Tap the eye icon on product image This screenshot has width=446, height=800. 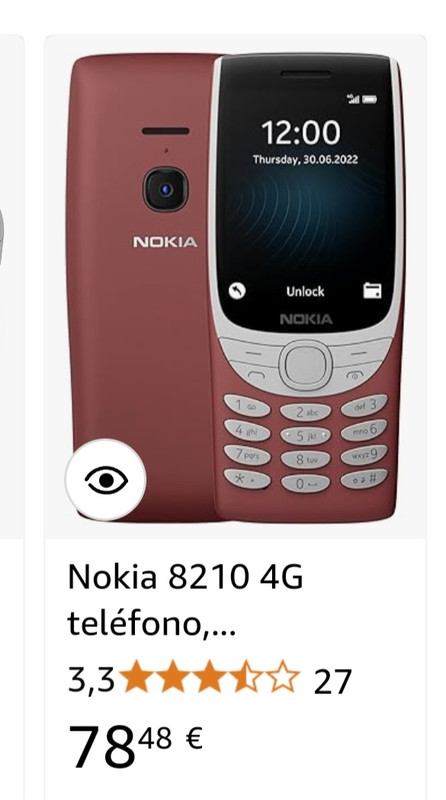pos(106,480)
